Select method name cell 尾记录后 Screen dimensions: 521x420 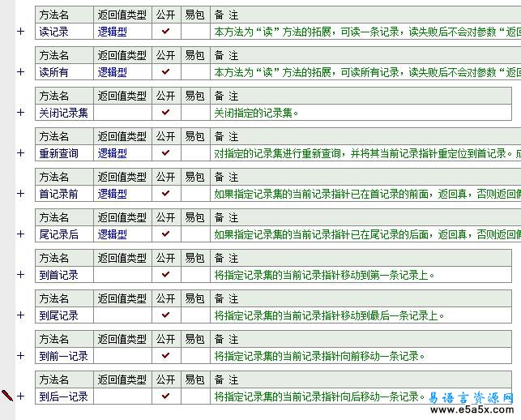(x=64, y=234)
